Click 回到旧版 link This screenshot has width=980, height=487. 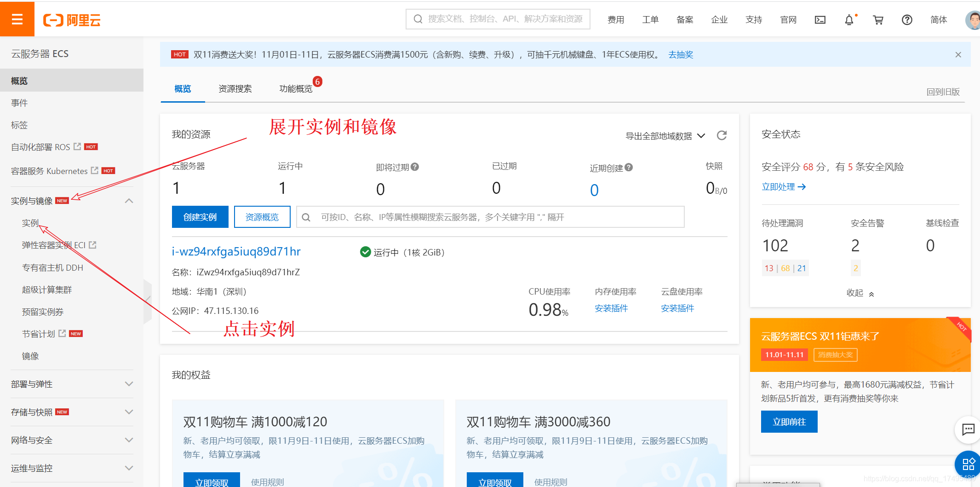(x=943, y=92)
